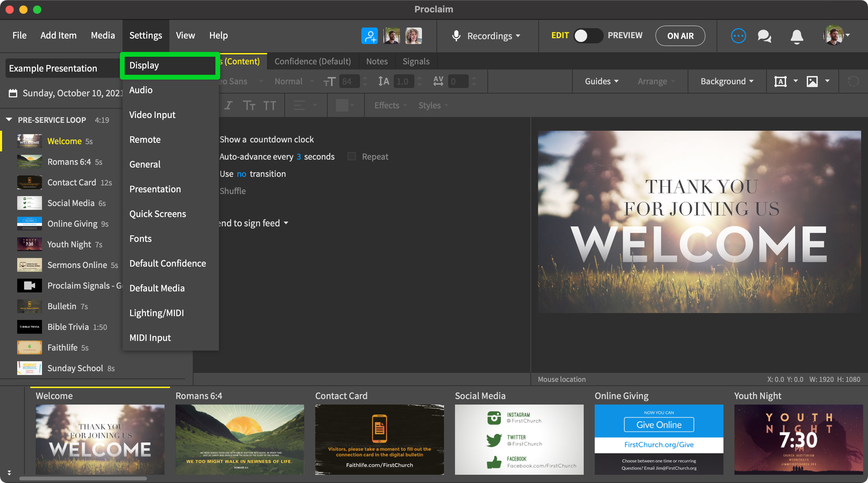Insert a text box
The image size is (868, 483).
[x=780, y=82]
